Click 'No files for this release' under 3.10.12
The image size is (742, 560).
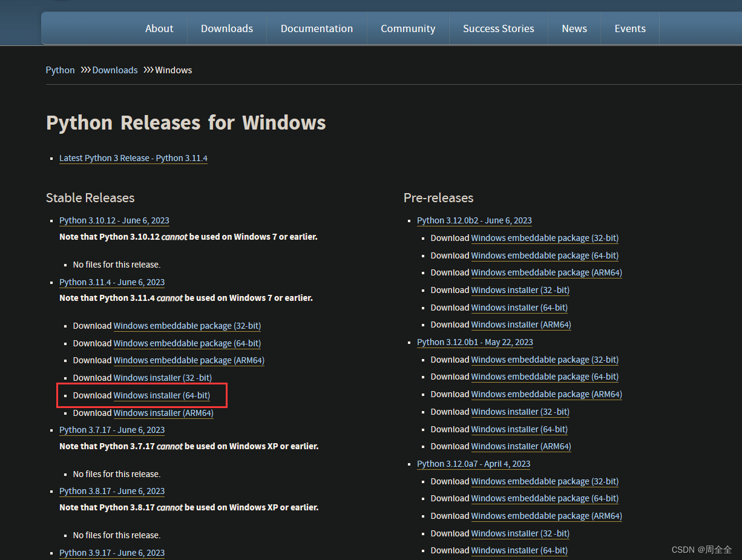(117, 265)
